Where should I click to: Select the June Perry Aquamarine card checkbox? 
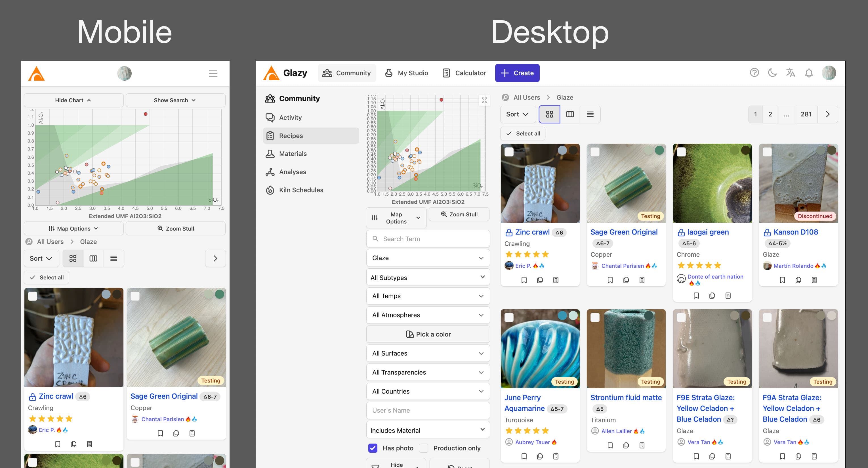tap(509, 317)
